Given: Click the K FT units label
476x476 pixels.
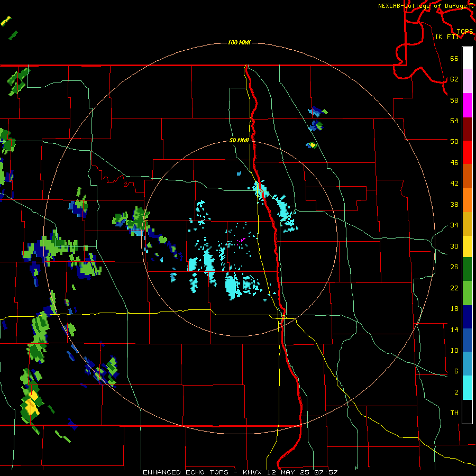Looking at the screenshot, I should coord(447,36).
